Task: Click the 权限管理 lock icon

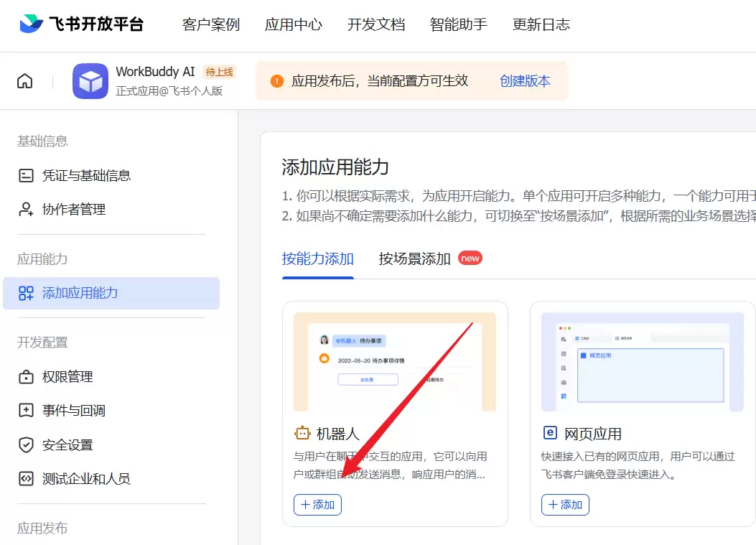Action: (x=26, y=377)
